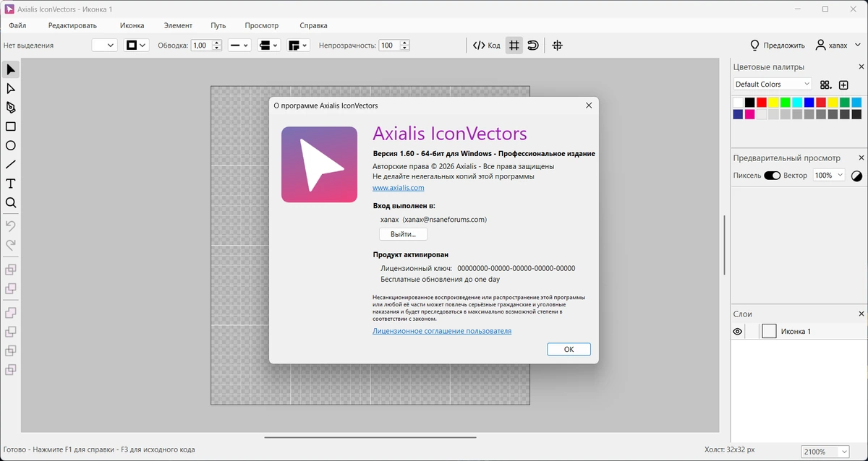Open the Справка menu
Image resolution: width=868 pixels, height=461 pixels.
pos(313,25)
